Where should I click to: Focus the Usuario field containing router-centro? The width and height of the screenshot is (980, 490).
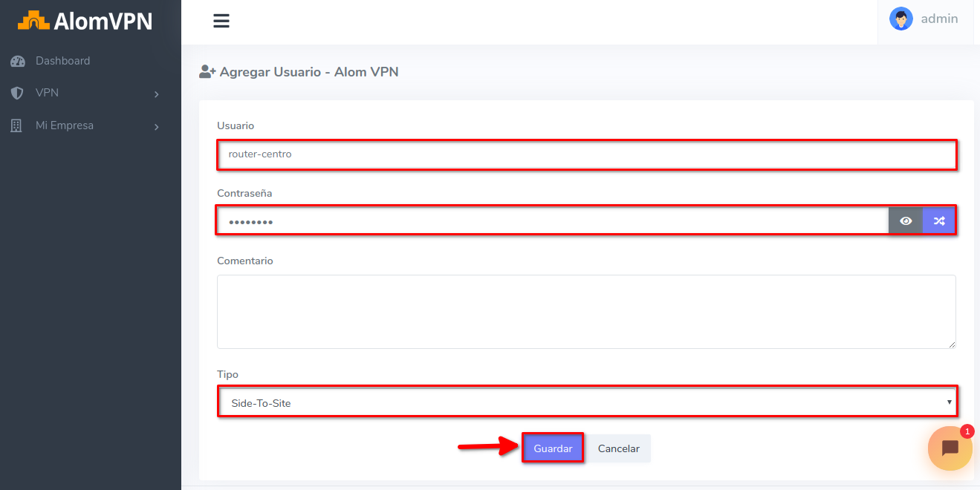585,154
